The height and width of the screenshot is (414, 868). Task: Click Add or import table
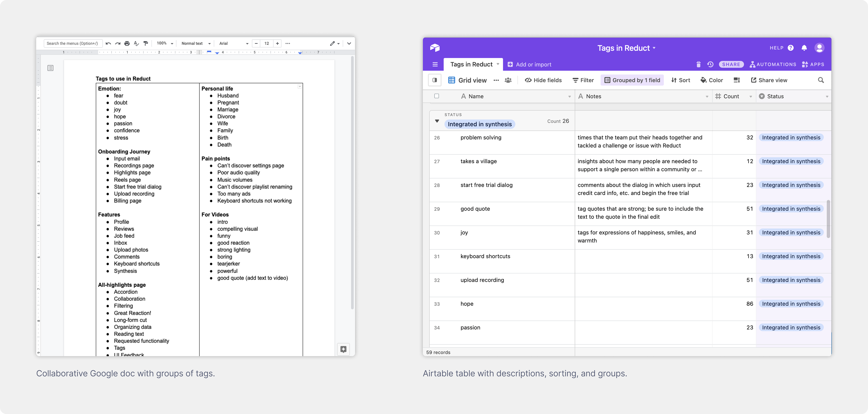click(529, 64)
